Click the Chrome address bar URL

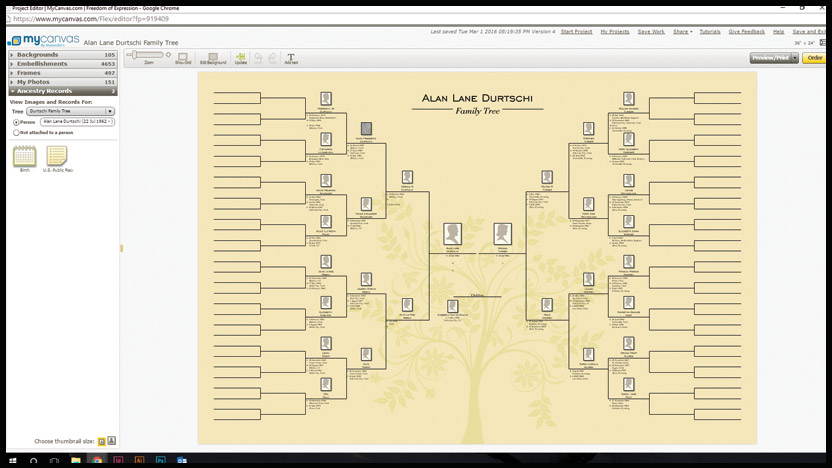pos(91,19)
